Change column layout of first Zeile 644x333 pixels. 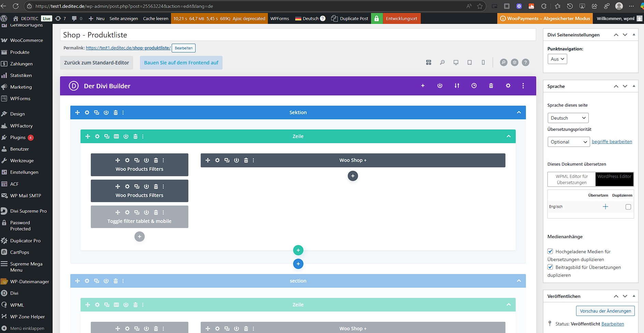tap(116, 136)
